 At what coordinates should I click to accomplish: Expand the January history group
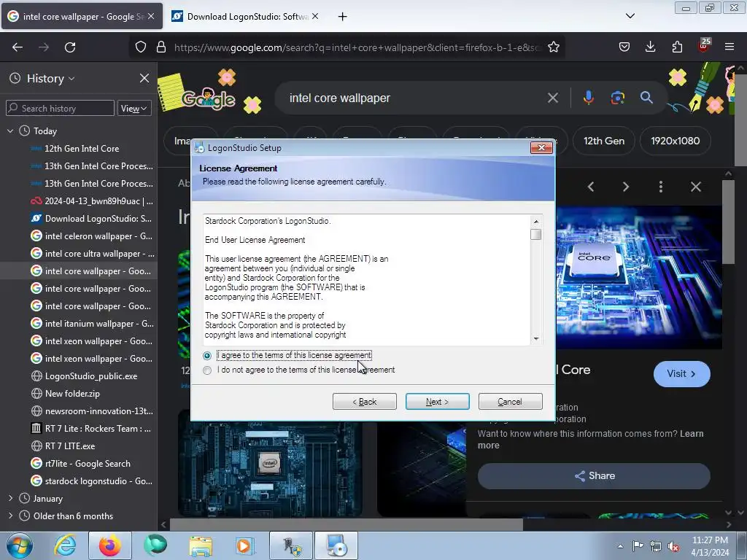coord(10,498)
